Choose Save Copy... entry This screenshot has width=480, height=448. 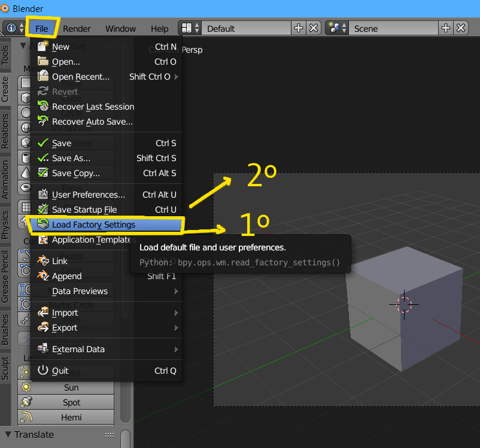[106, 173]
